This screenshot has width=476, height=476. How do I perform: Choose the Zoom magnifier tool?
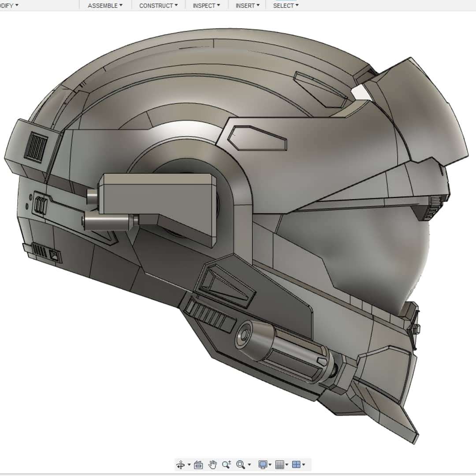227,465
